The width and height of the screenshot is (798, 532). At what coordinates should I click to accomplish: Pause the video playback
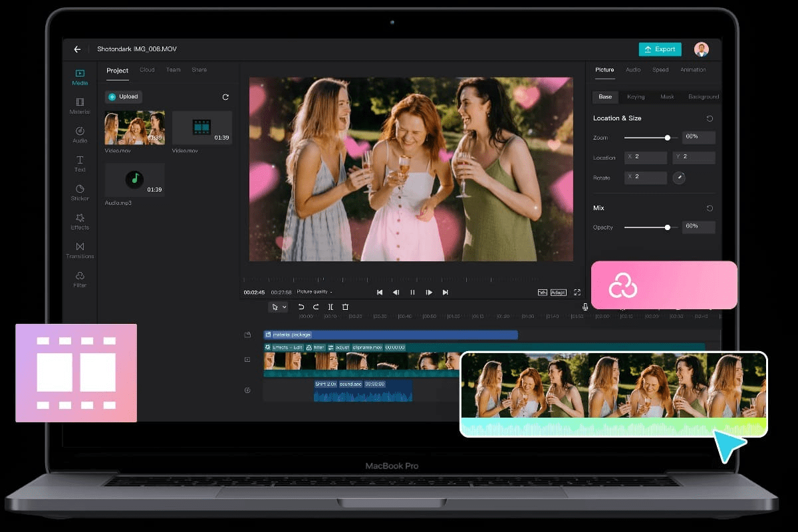coord(412,293)
